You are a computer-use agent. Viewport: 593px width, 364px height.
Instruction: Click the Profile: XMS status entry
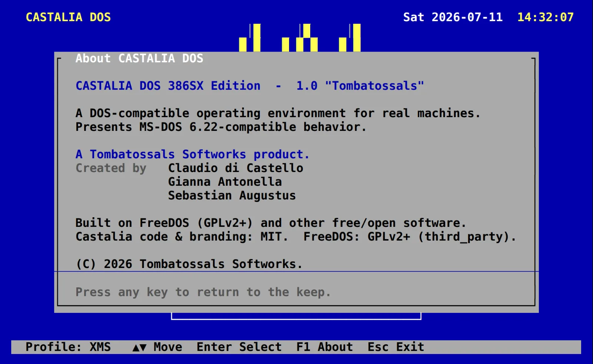pyautogui.click(x=68, y=347)
